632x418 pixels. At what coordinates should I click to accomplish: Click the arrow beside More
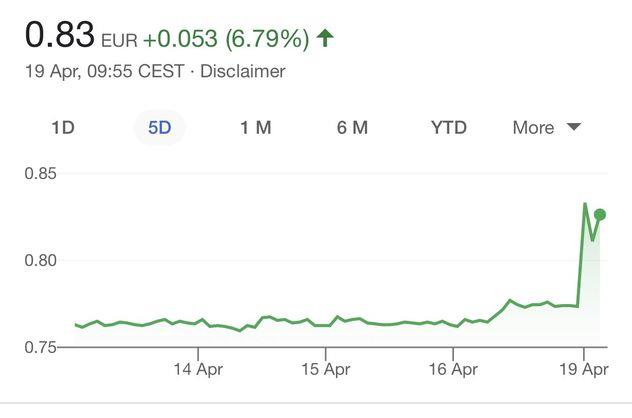573,127
